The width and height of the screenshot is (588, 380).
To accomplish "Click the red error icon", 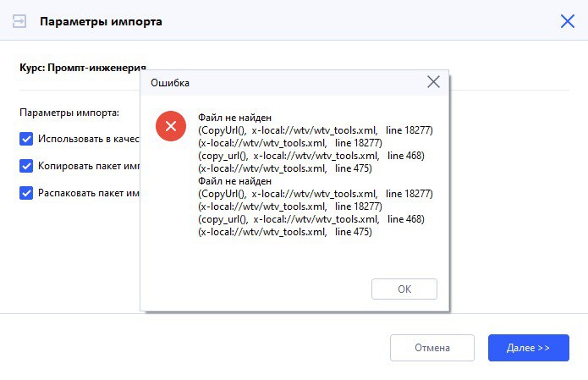I will (x=171, y=127).
